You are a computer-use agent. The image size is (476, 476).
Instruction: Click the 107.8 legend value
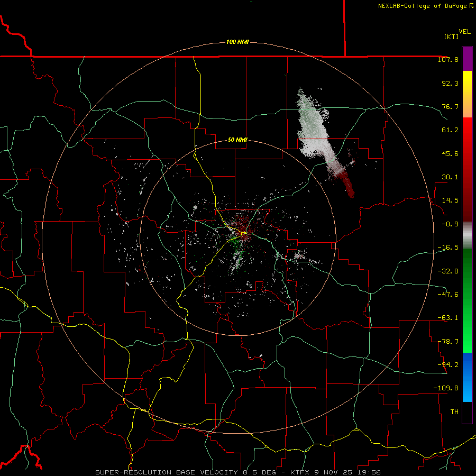[448, 59]
